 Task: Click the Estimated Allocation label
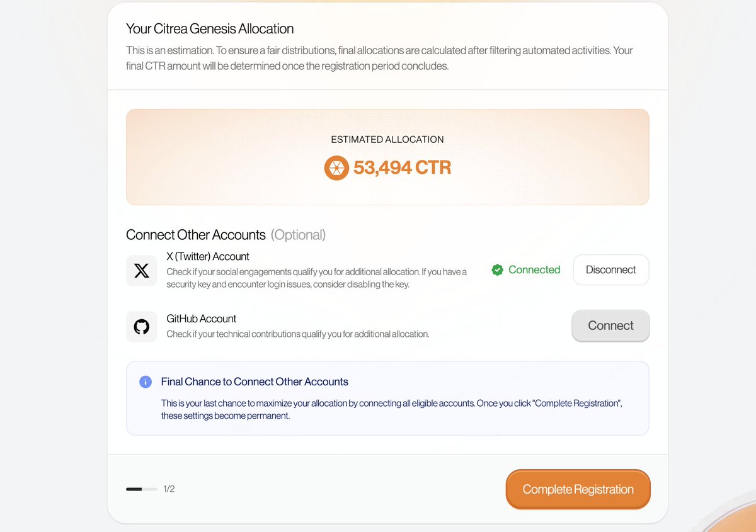[387, 139]
